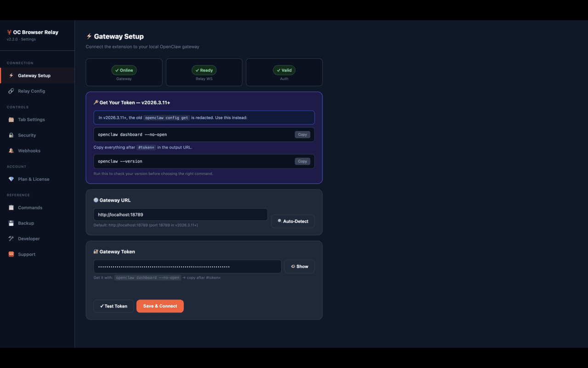Screen dimensions: 588x368
Task: Show the hidden gateway token
Action: (x=300, y=267)
